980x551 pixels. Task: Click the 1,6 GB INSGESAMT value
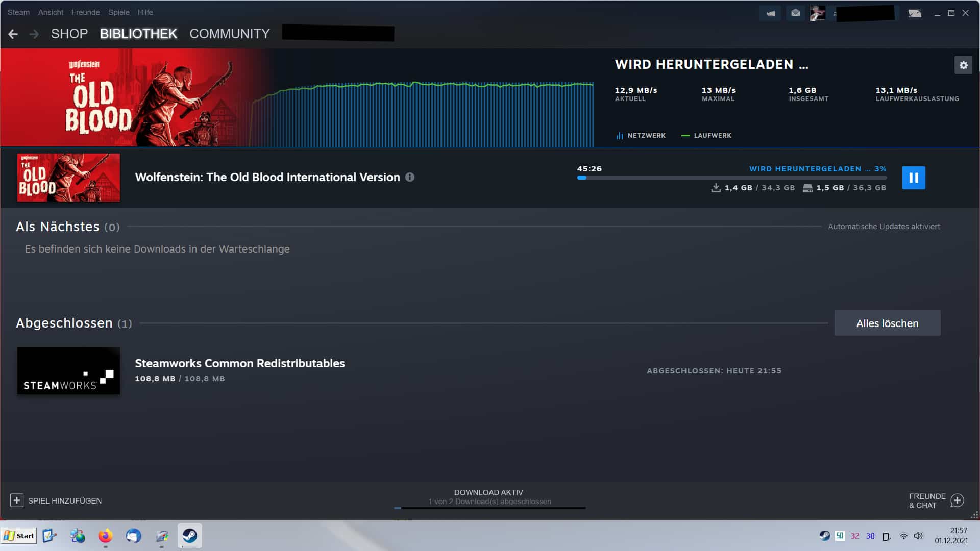pos(802,90)
